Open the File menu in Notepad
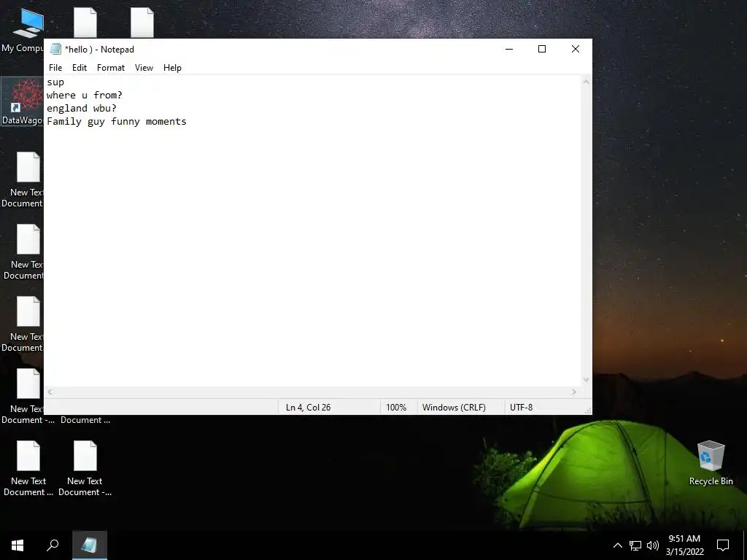Image resolution: width=747 pixels, height=560 pixels. [55, 68]
